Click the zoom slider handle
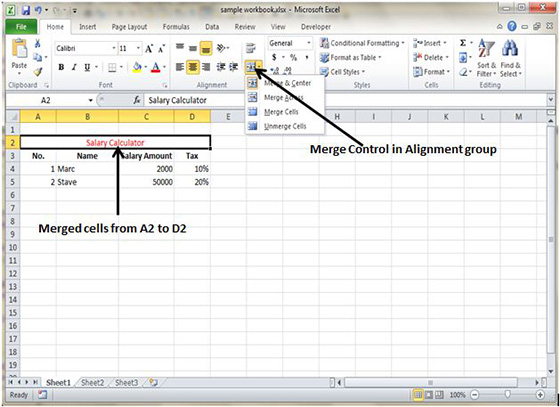The image size is (560, 407). (508, 395)
